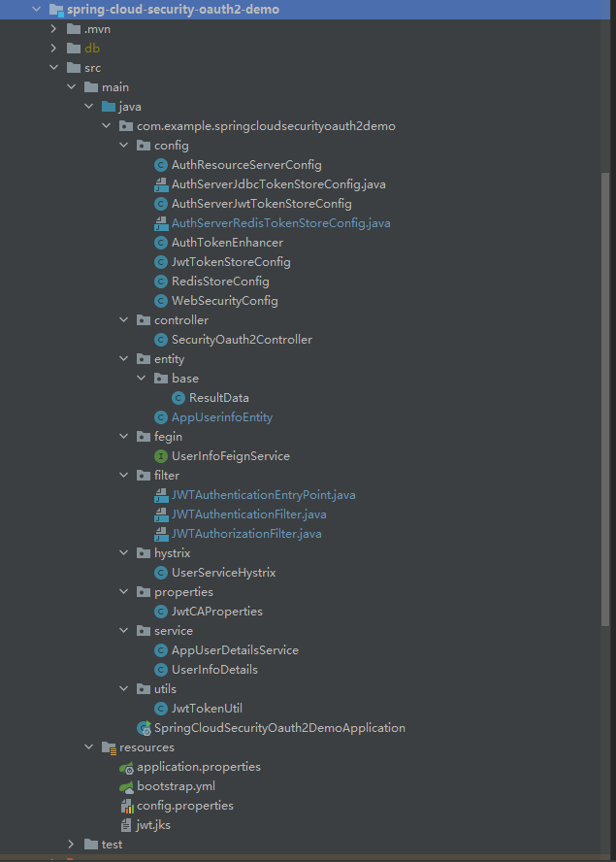Click the JWTAuthorizationFilter.java file icon
The image size is (616, 862).
[160, 534]
